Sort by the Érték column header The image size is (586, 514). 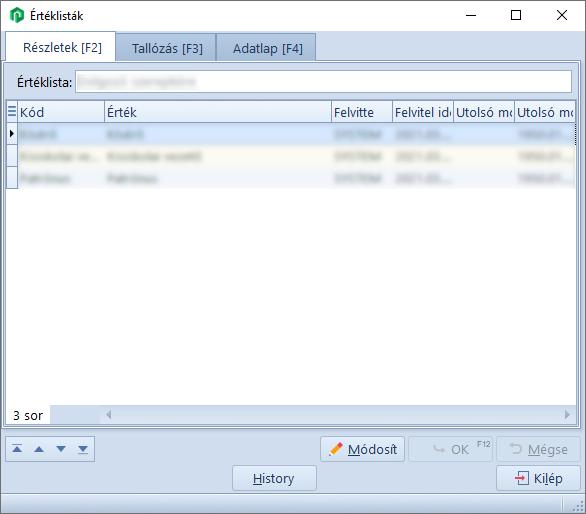tap(218, 112)
